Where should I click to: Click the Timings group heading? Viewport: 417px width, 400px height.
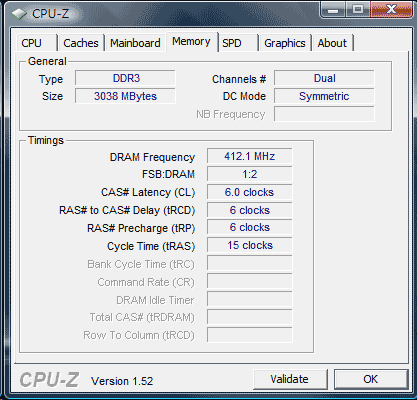pos(46,140)
